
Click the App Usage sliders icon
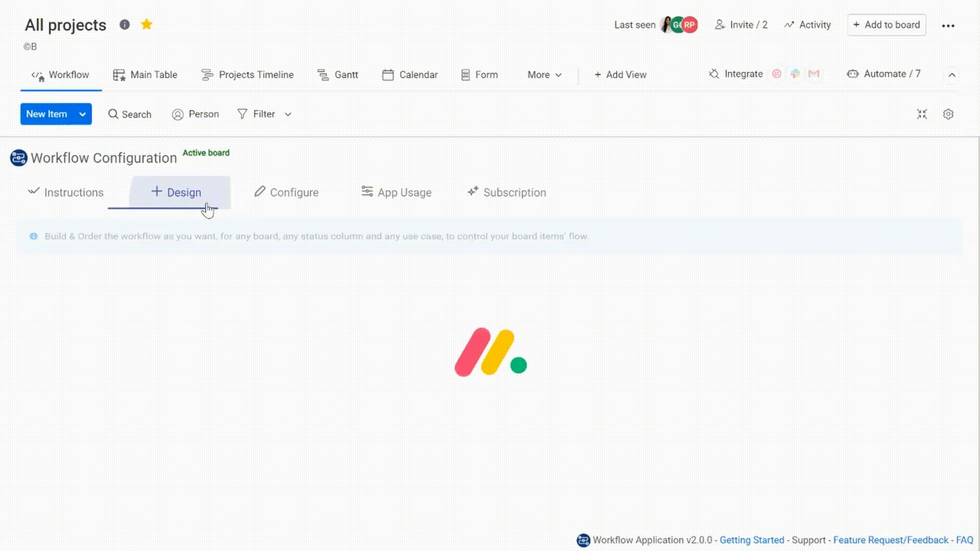(367, 191)
